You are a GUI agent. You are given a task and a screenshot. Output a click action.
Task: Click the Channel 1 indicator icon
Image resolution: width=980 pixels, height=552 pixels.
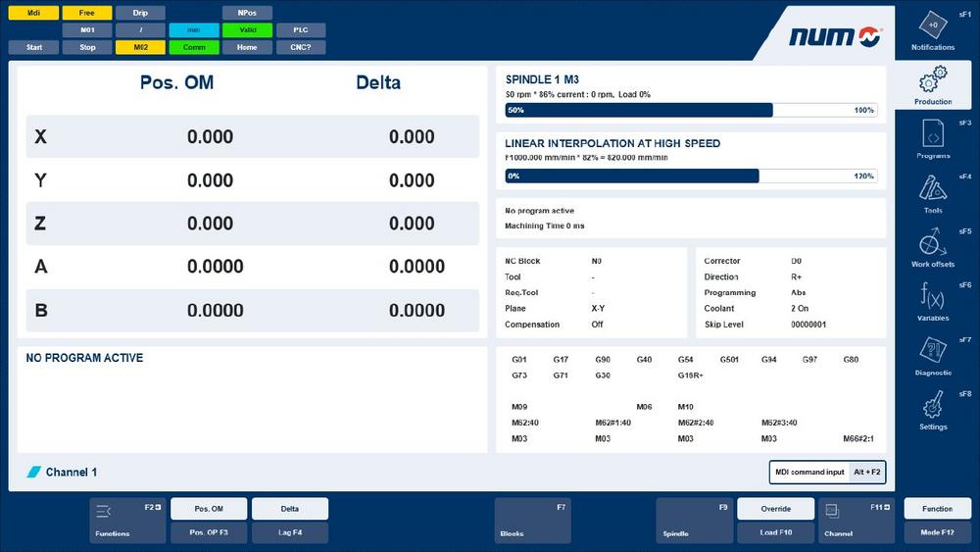click(33, 472)
